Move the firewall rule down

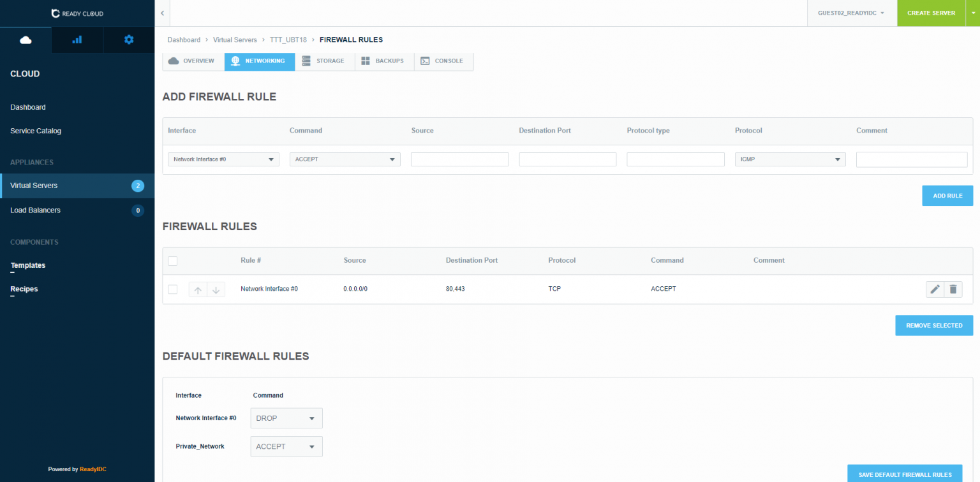coord(216,289)
